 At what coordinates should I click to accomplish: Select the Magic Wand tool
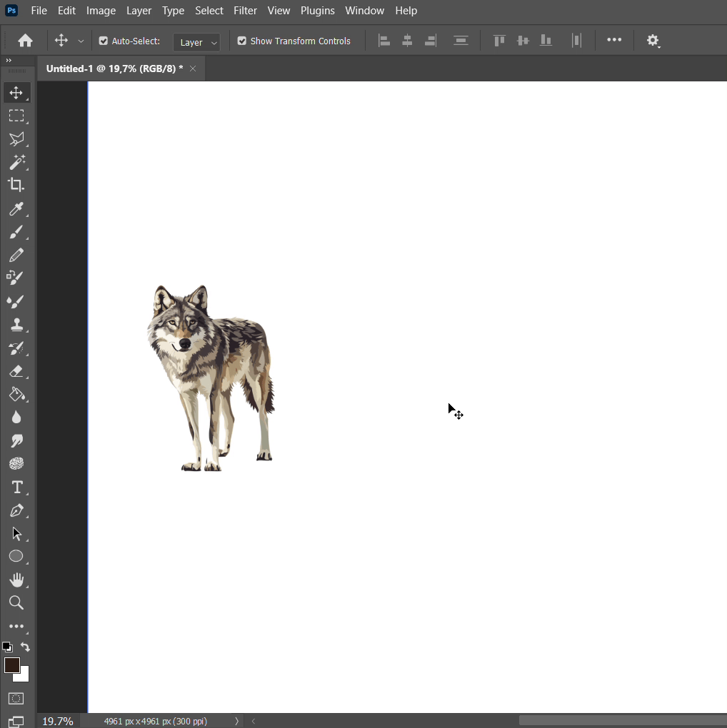coord(16,162)
